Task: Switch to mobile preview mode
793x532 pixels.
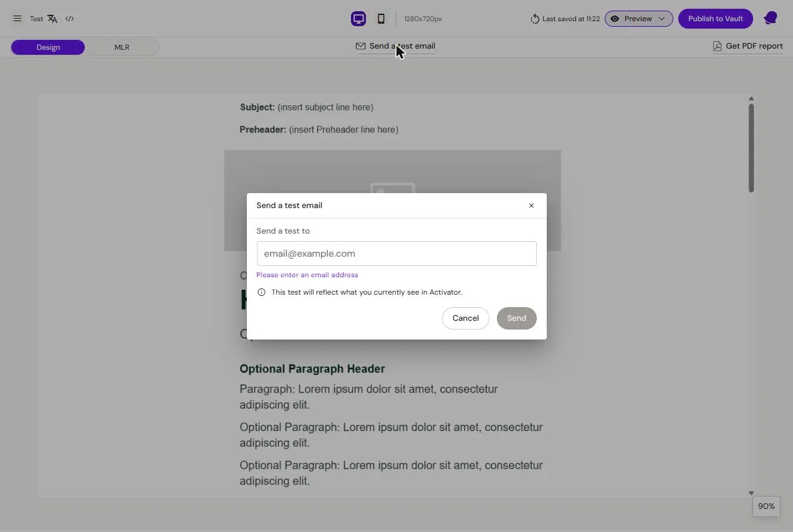Action: point(381,19)
